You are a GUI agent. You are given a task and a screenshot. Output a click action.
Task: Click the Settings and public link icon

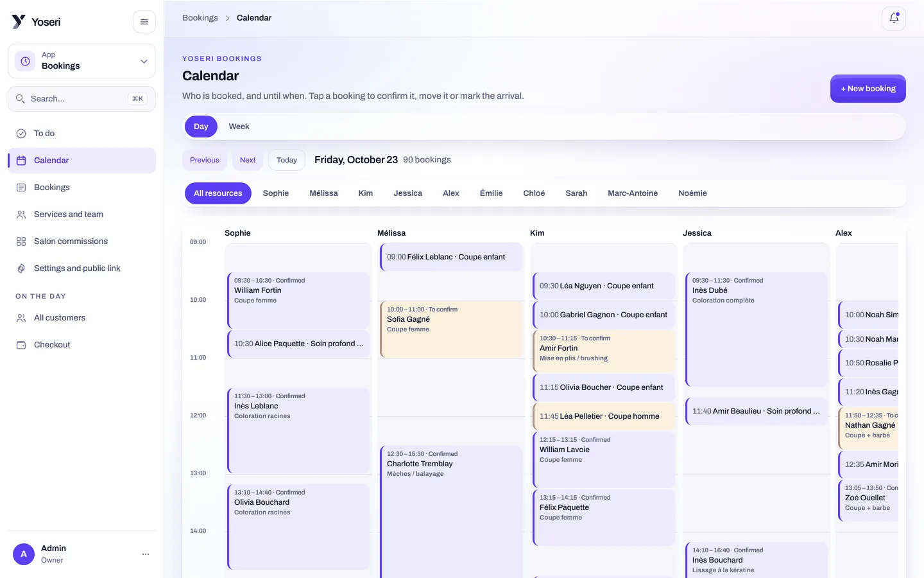coord(21,268)
